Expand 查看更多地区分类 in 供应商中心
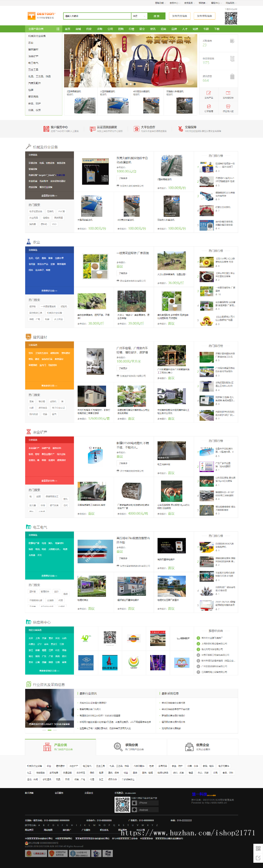 49,670
